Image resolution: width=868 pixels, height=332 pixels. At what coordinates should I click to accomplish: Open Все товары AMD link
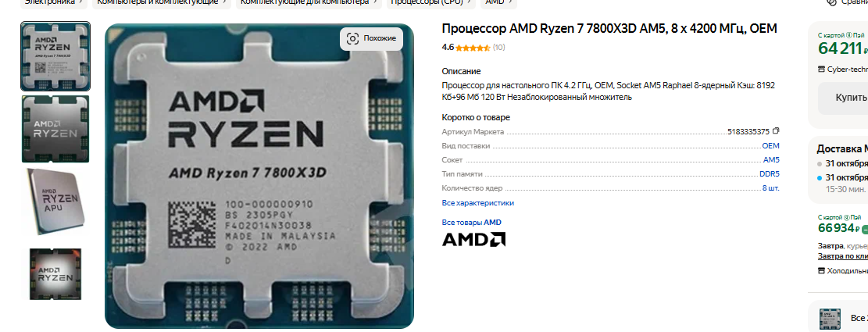472,223
